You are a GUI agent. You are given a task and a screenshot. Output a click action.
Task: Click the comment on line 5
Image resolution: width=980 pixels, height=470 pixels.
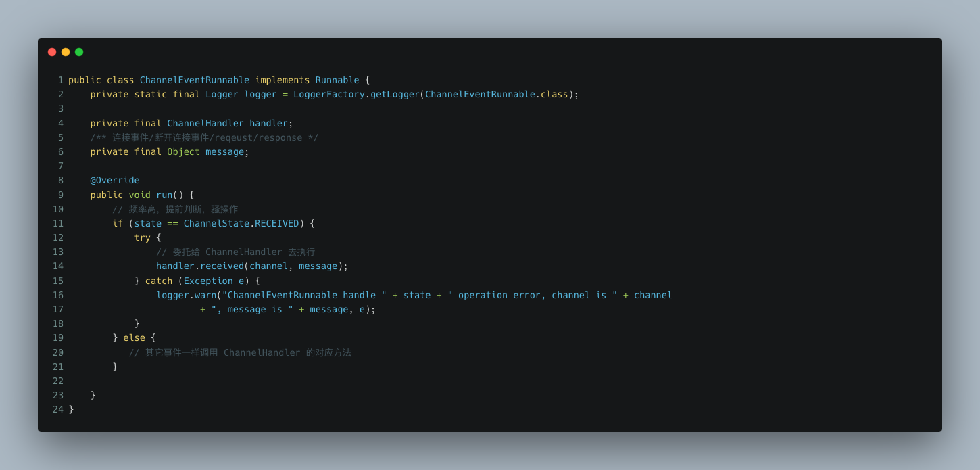204,137
